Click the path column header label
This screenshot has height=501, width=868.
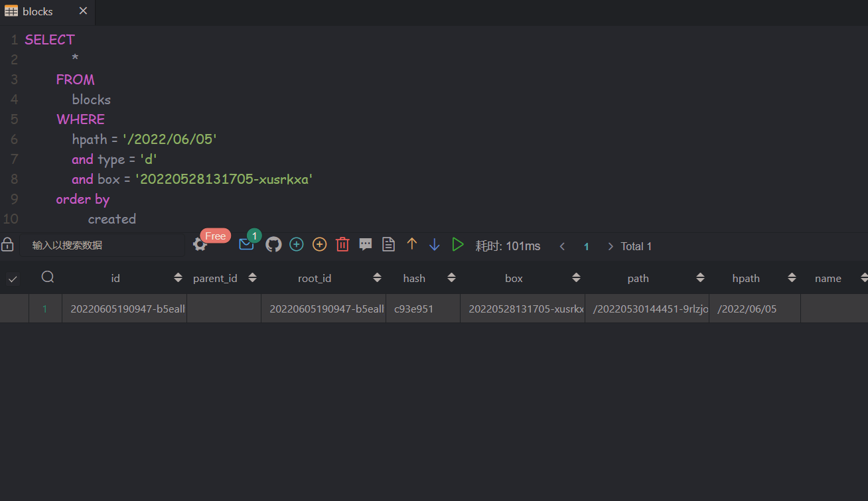click(x=638, y=279)
